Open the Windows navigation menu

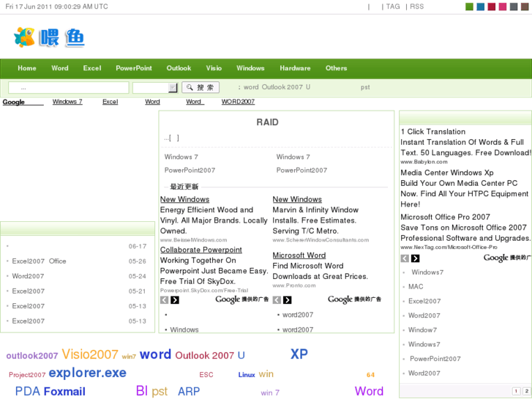[x=250, y=68]
